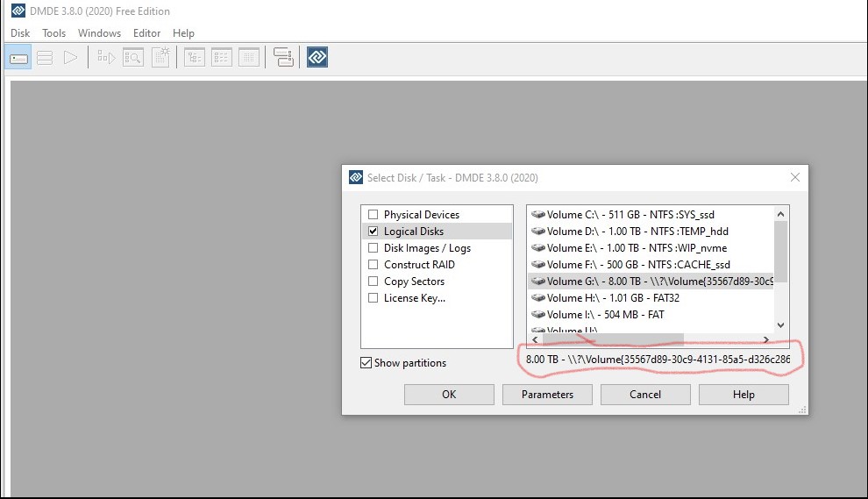This screenshot has width=868, height=499.
Task: Click volume list scroll down arrow
Action: click(780, 325)
